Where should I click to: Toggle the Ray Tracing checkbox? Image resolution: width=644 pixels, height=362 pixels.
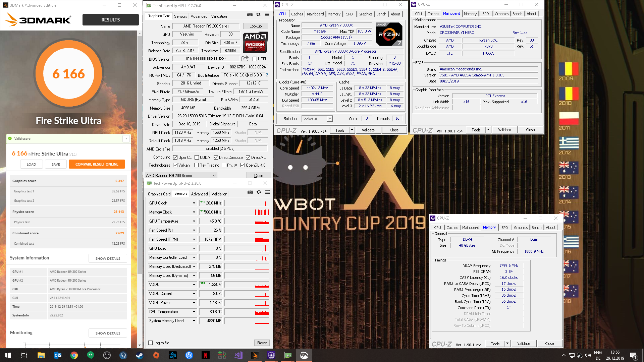[x=196, y=165]
